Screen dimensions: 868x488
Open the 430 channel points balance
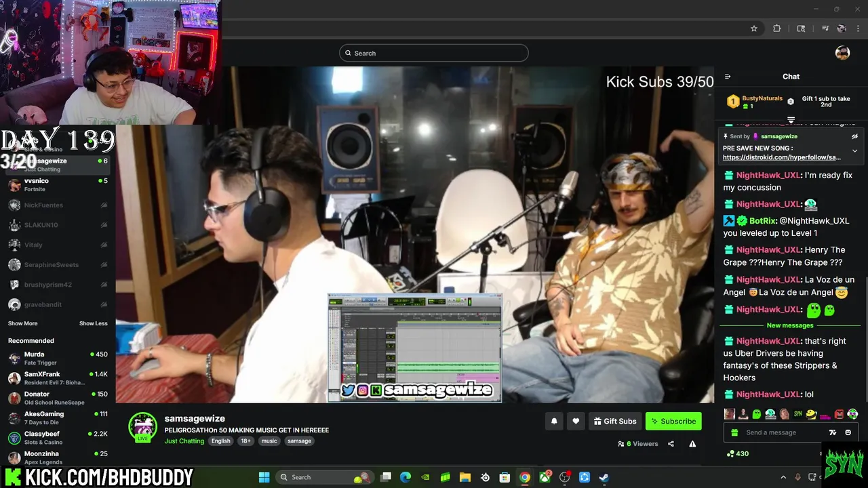click(738, 453)
